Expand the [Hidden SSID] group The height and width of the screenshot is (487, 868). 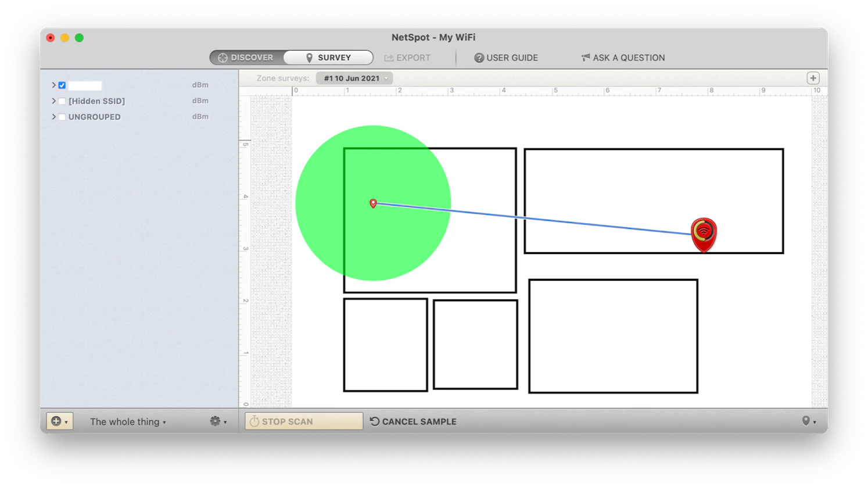[53, 101]
